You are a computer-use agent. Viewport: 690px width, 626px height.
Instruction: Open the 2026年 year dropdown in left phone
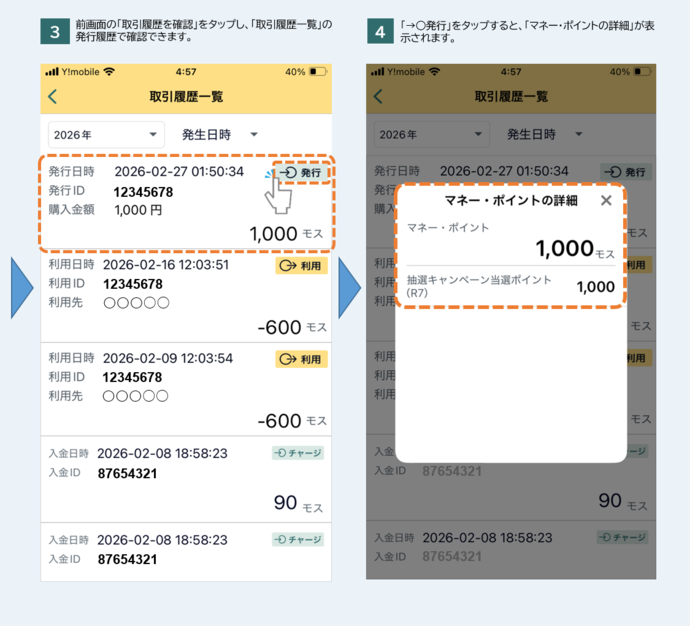(106, 135)
